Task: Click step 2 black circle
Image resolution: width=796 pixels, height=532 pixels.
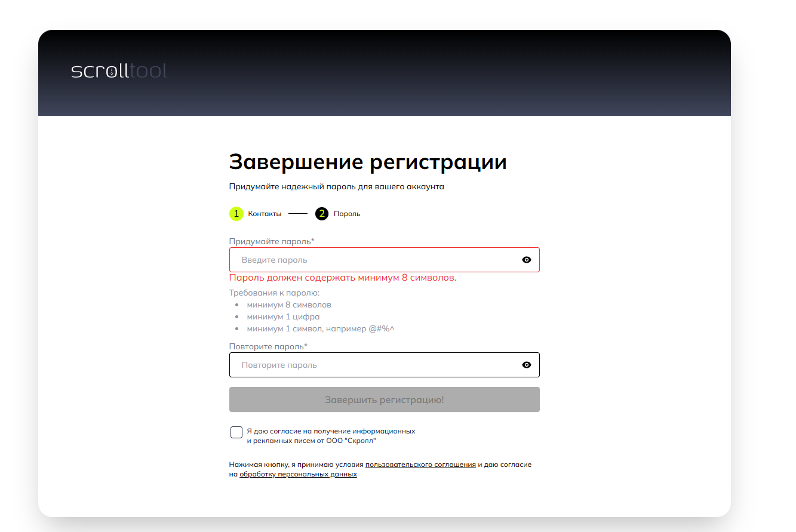Action: click(x=322, y=214)
